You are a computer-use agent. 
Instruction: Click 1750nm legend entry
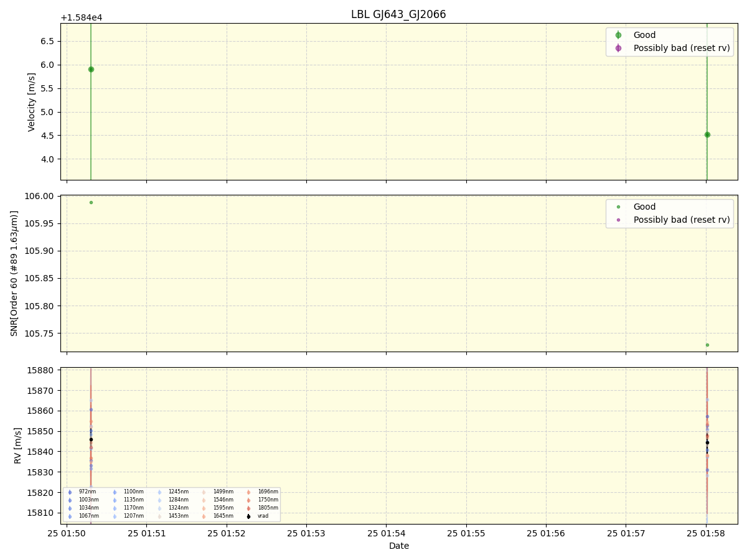pos(261,500)
